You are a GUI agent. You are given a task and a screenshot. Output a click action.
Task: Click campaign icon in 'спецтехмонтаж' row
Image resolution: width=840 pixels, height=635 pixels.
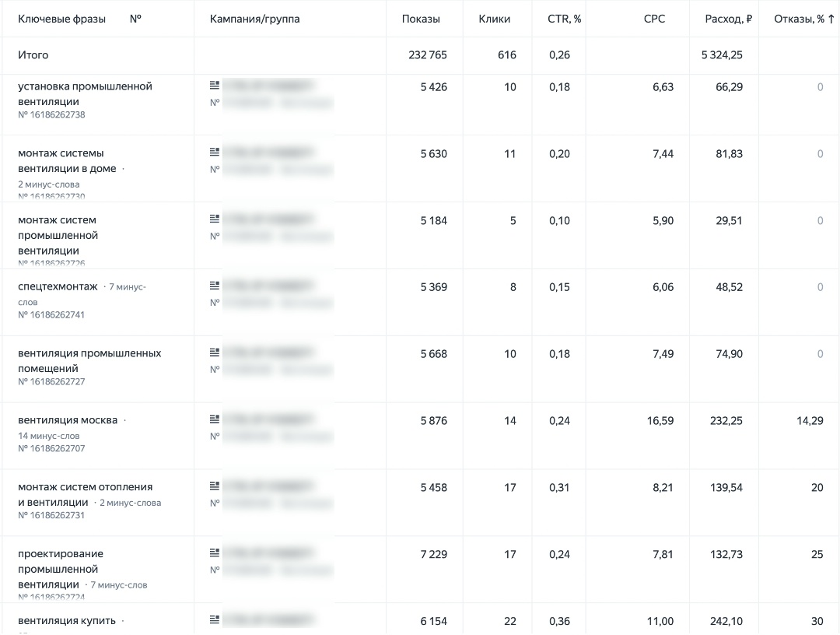[x=215, y=285]
